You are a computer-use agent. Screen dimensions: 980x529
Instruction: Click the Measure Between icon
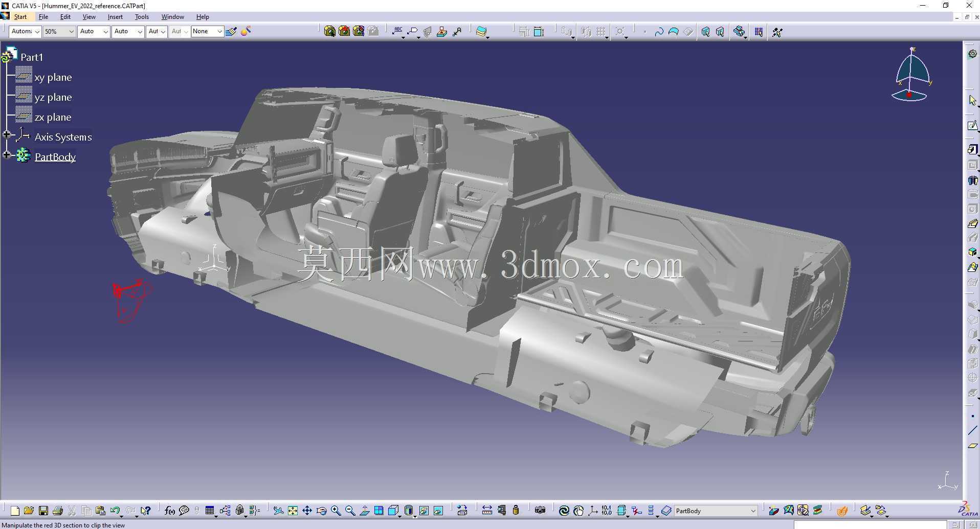[487, 511]
